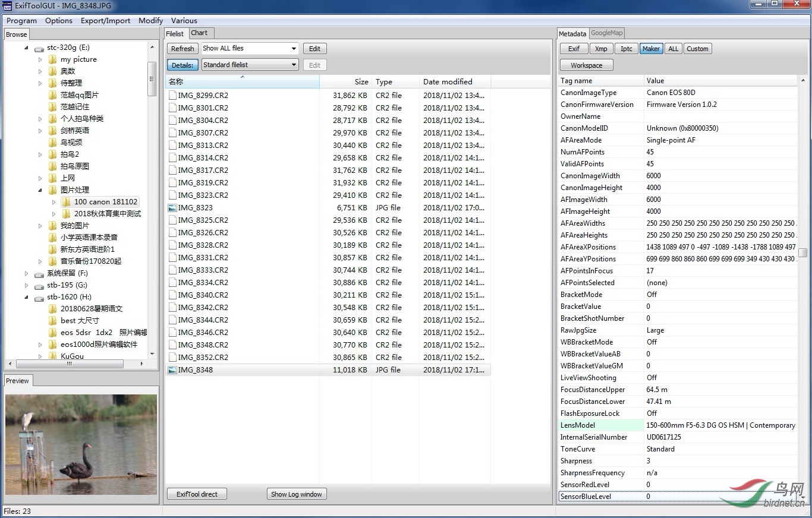Viewport: 812px width, 518px height.
Task: Click the KuGou folder icon
Action: point(52,356)
